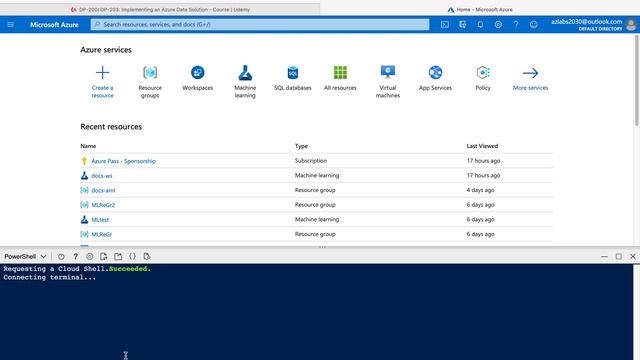640x360 pixels.
Task: Open the Help question mark in header
Action: point(516,24)
